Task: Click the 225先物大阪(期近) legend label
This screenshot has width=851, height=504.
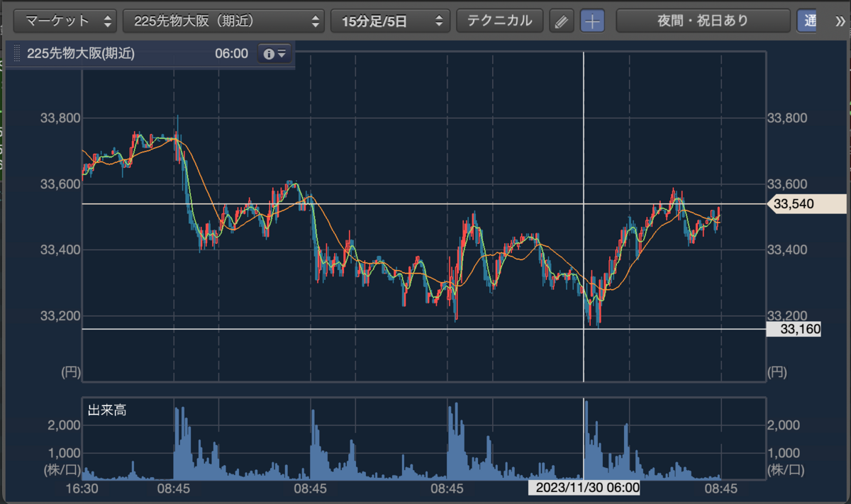Action: (x=80, y=53)
